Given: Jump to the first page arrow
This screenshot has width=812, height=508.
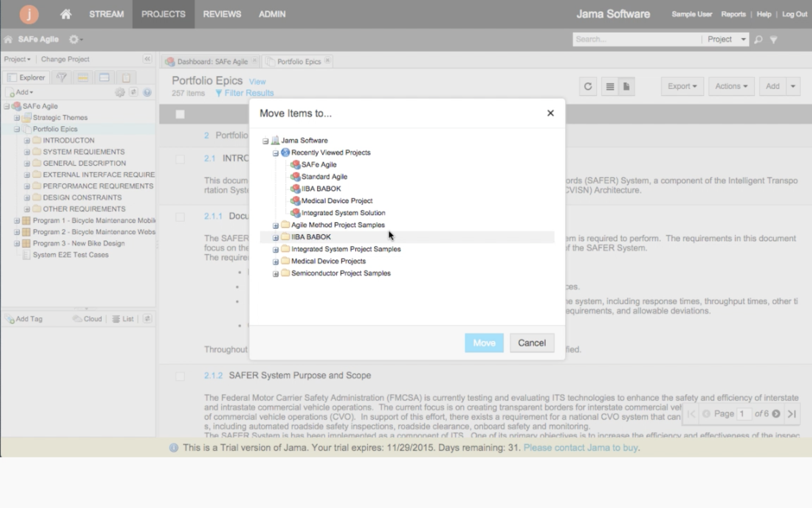Looking at the screenshot, I should (691, 414).
